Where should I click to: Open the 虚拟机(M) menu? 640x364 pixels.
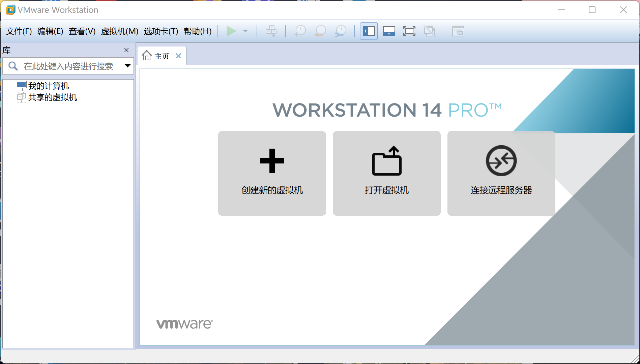coord(120,31)
